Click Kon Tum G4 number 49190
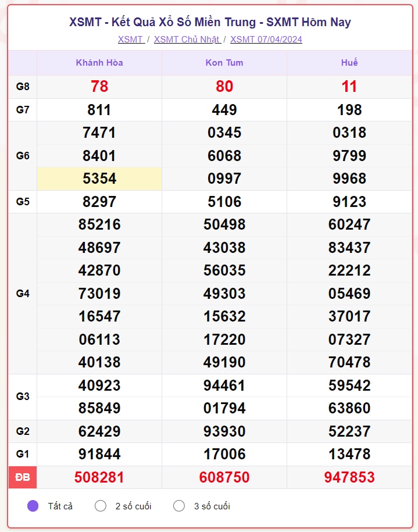Screen dimensions: 418x532 click(224, 362)
